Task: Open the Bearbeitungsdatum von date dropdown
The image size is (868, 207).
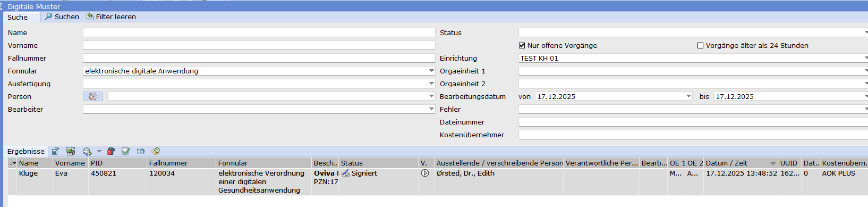Action: click(x=688, y=96)
